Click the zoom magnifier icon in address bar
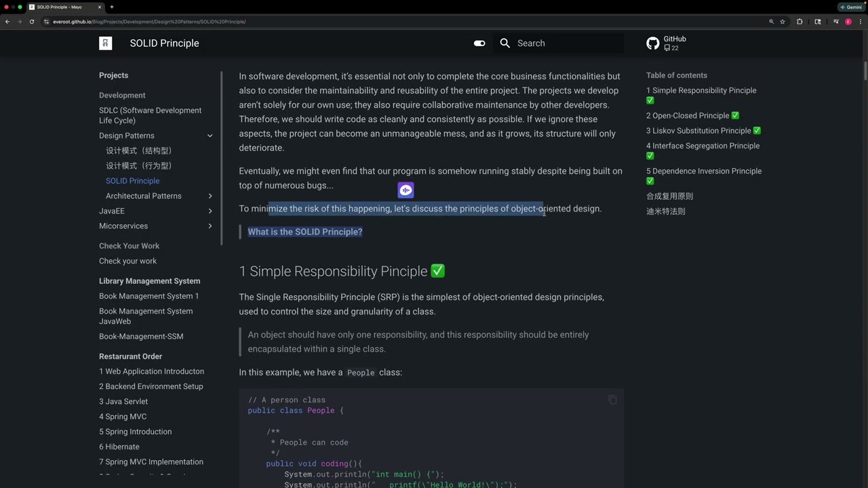The width and height of the screenshot is (868, 488). point(771,22)
